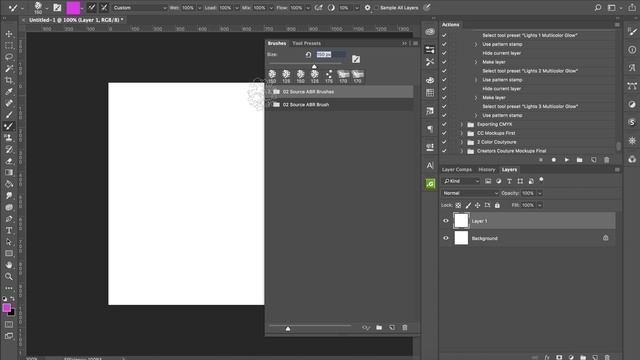Create new brush group folder
The height and width of the screenshot is (360, 640).
379,327
